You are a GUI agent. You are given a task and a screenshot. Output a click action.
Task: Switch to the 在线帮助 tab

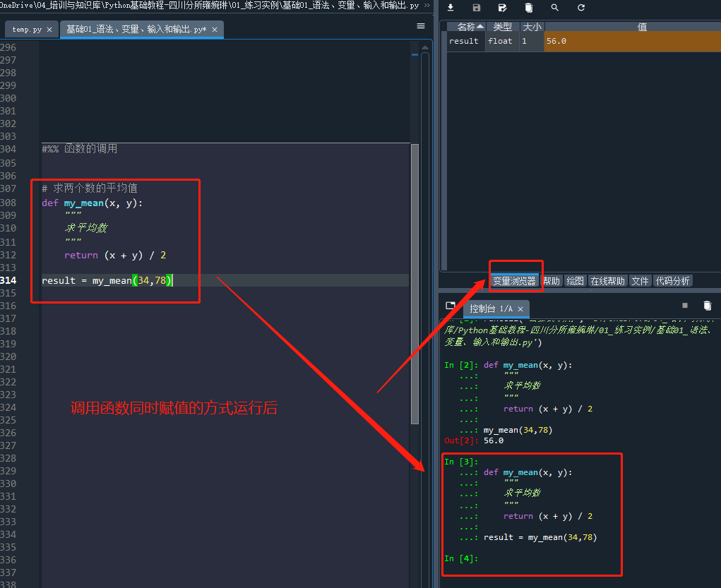[x=607, y=281]
